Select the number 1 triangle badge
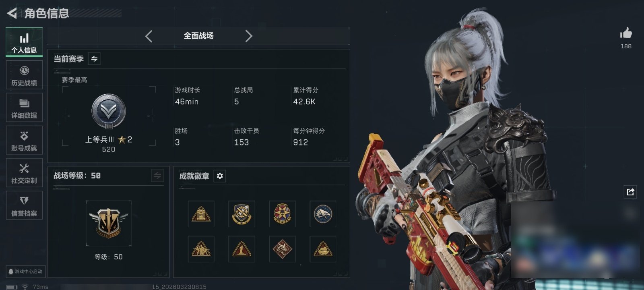 click(x=242, y=249)
